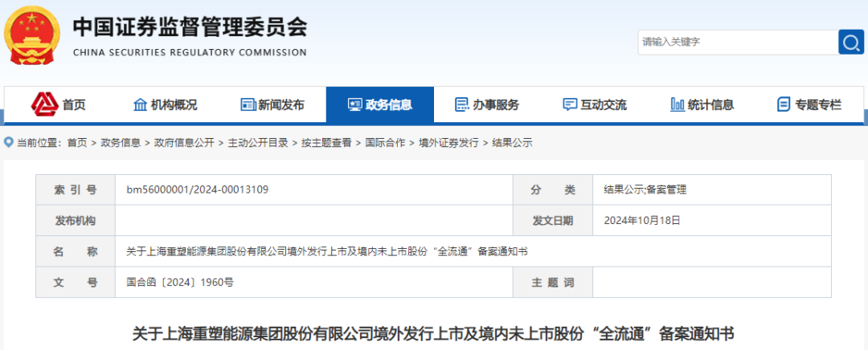The height and width of the screenshot is (350, 868).
Task: Focus the 请输入关键字 search field
Action: click(738, 42)
